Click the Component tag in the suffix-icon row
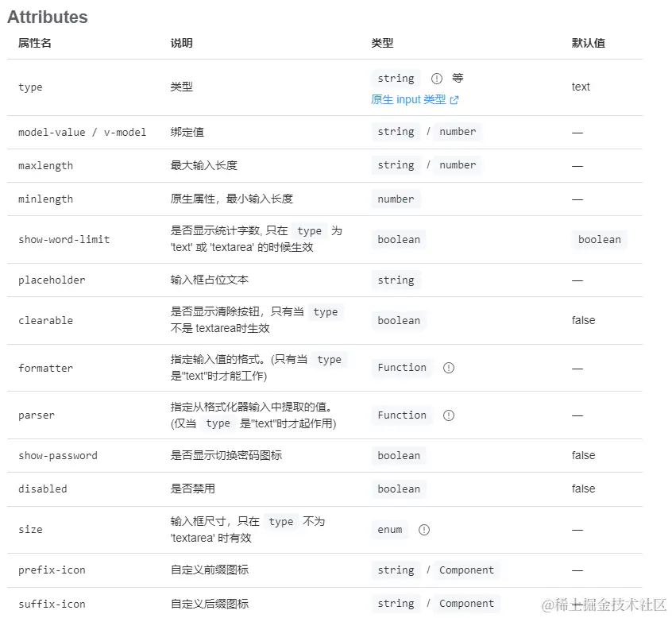The width and height of the screenshot is (672, 618). [466, 604]
